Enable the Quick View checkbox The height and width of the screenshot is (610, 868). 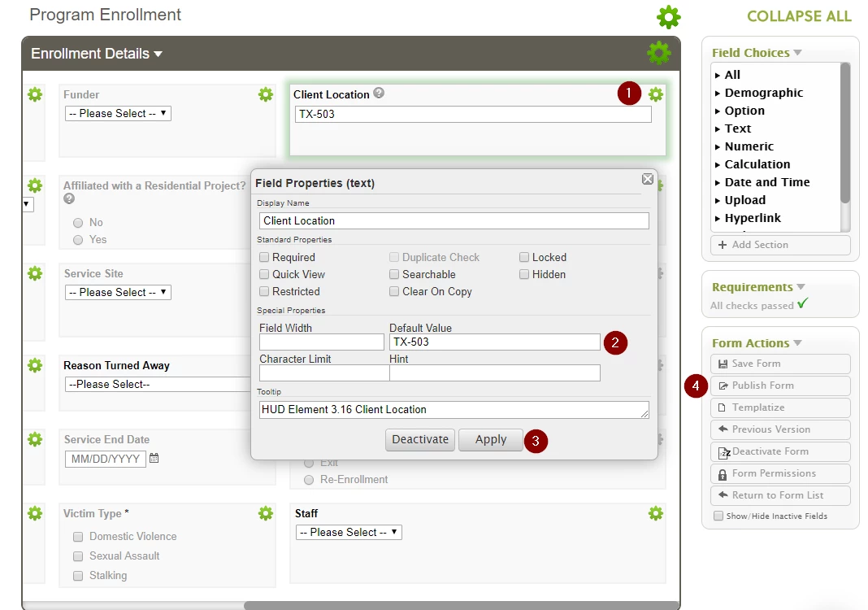point(265,274)
